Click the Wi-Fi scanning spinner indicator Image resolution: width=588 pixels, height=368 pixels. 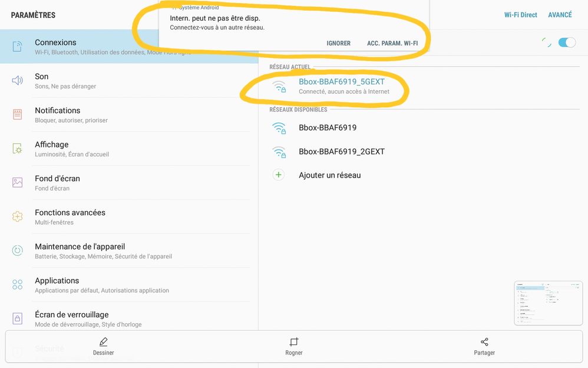(547, 42)
